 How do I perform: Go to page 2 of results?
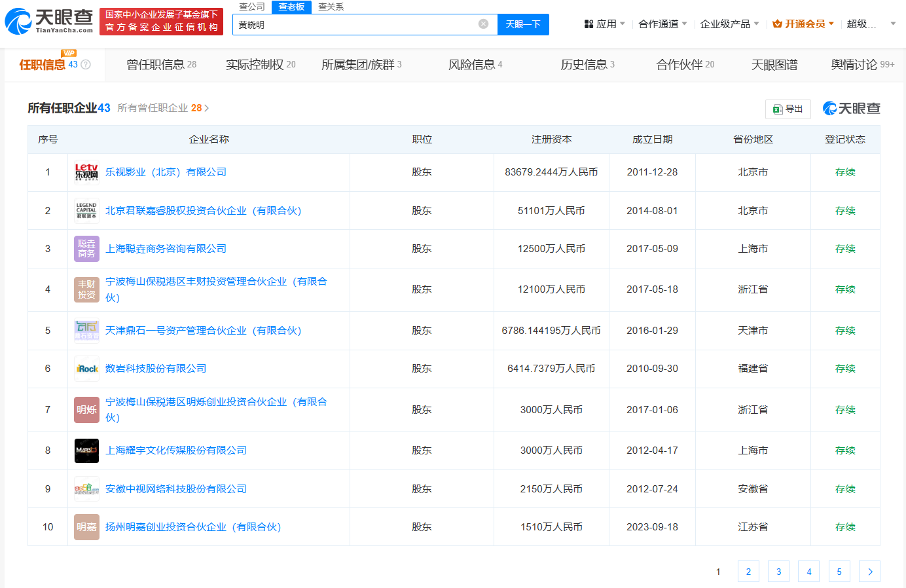[748, 571]
